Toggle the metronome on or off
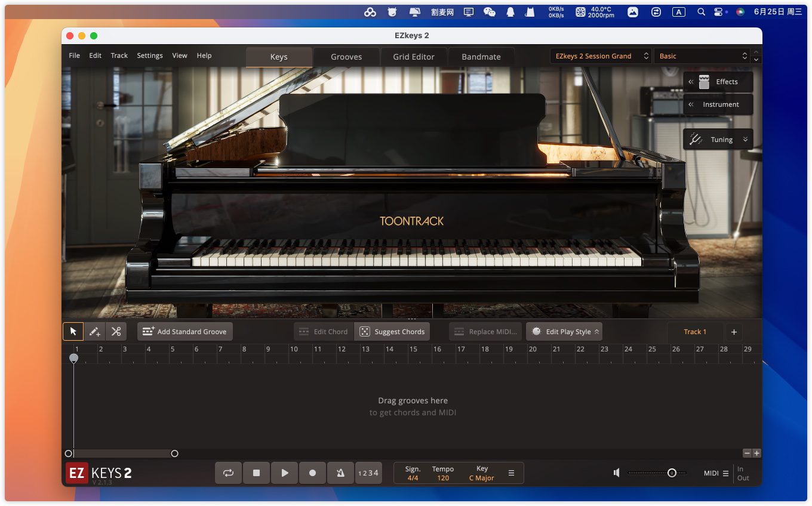This screenshot has width=812, height=506. point(340,473)
